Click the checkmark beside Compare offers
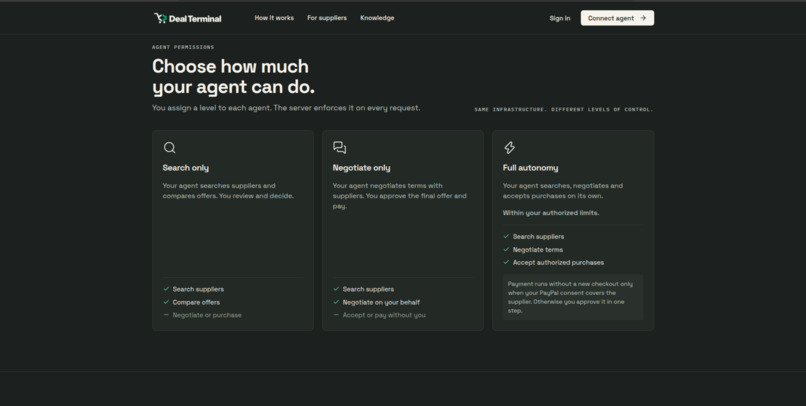806x406 pixels. 166,302
